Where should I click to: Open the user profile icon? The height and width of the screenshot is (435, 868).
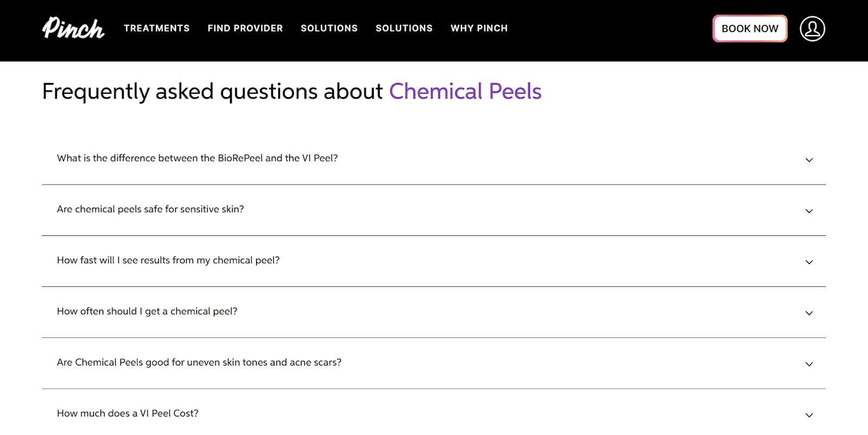click(x=812, y=29)
